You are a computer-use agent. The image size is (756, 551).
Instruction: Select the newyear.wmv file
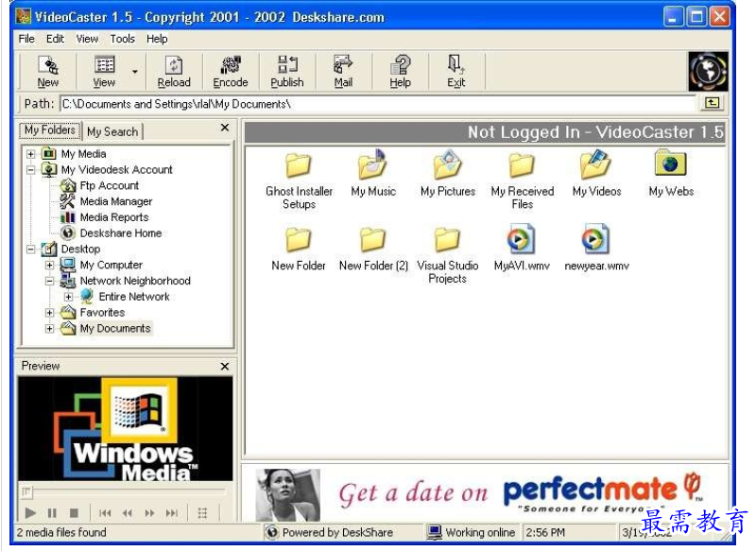(596, 248)
